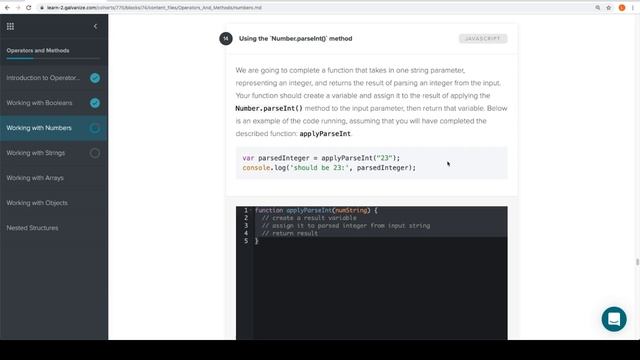Click the challenge number 14 badge
This screenshot has height=360, width=640.
[226, 38]
